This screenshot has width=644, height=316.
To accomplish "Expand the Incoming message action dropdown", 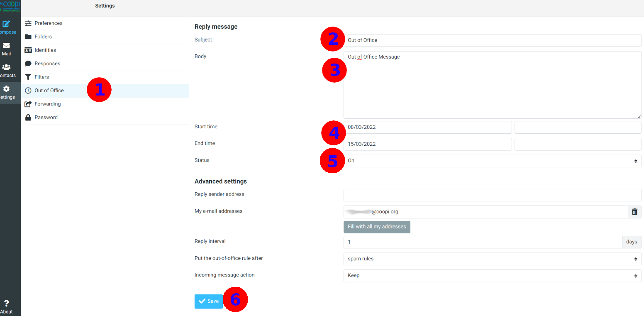I will tap(492, 276).
